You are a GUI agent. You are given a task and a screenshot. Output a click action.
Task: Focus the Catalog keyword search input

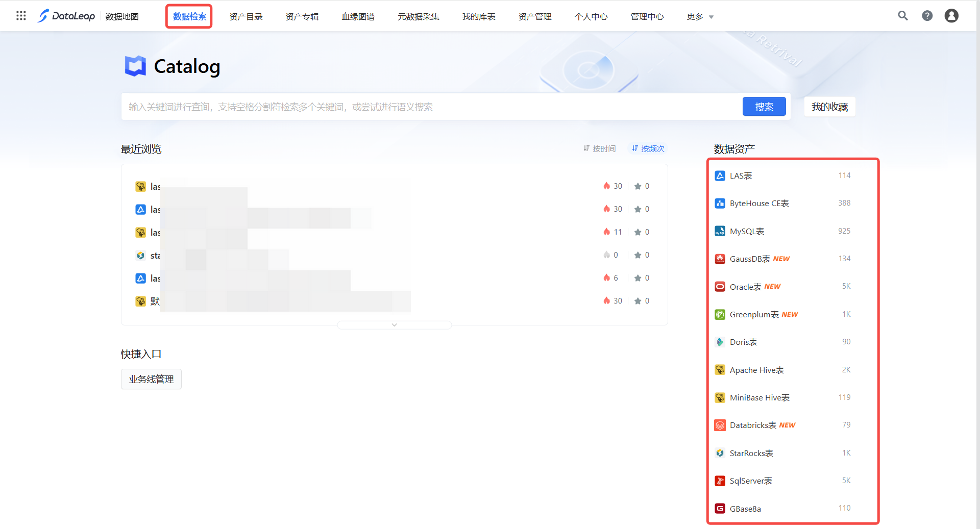[x=429, y=107]
